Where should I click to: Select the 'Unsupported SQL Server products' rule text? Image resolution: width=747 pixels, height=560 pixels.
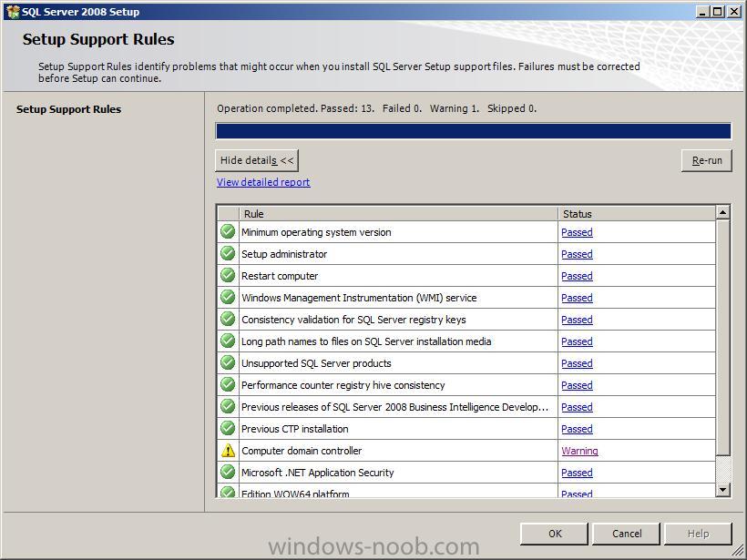click(316, 364)
